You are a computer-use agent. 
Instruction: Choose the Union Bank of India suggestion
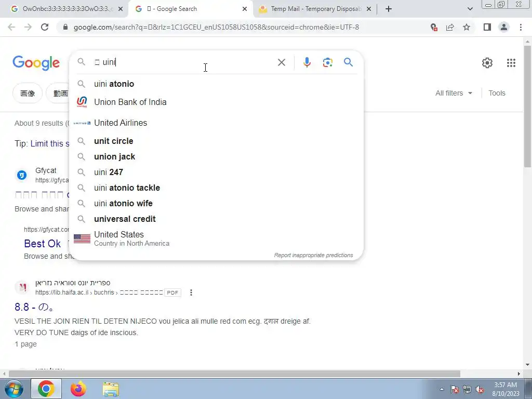[x=216, y=102]
